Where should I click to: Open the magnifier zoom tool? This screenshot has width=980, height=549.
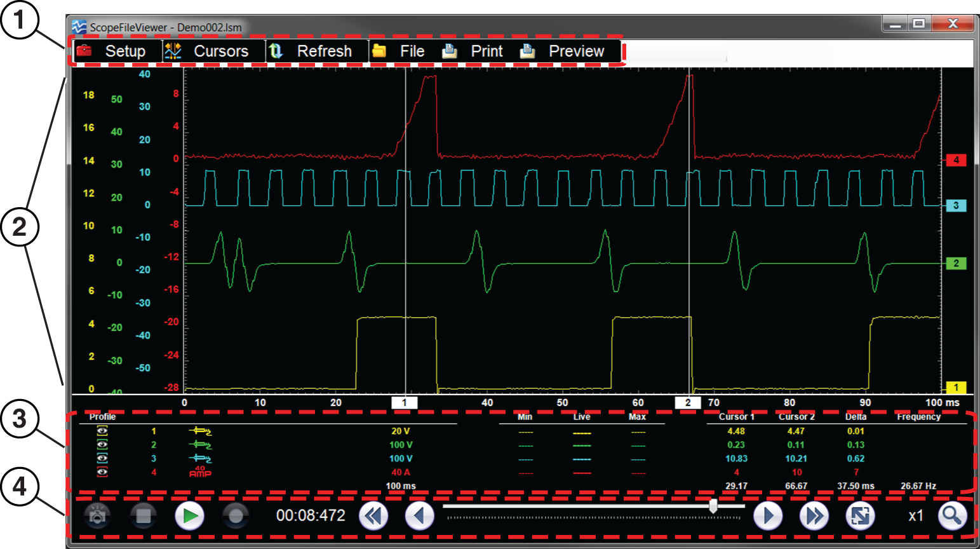coord(951,515)
